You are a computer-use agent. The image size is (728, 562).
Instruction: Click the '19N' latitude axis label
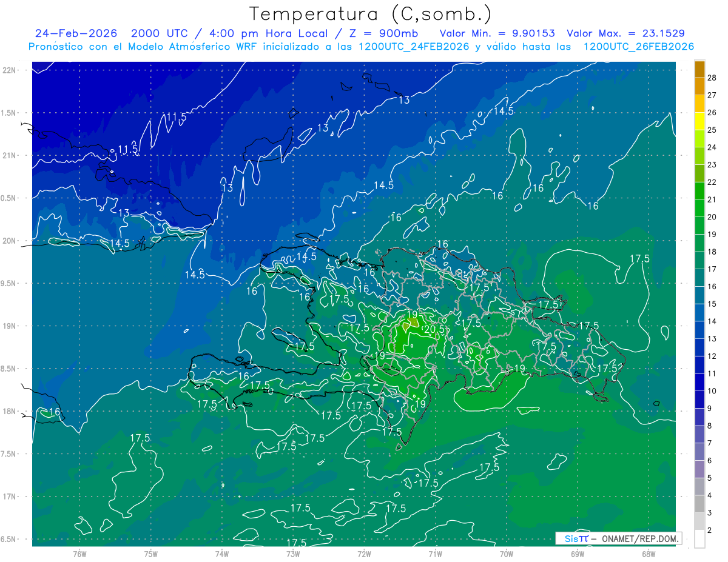8,326
